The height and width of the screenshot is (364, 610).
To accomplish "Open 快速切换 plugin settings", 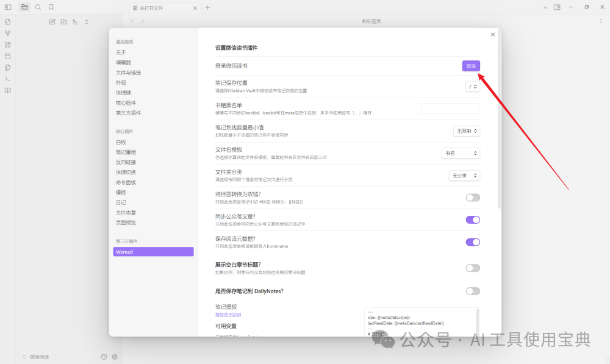I will pos(126,173).
